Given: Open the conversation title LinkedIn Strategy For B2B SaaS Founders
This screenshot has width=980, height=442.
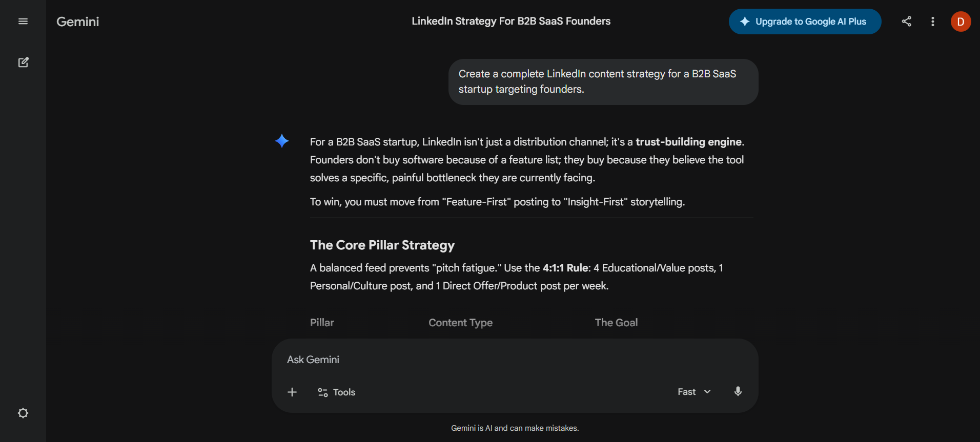Looking at the screenshot, I should pyautogui.click(x=511, y=21).
